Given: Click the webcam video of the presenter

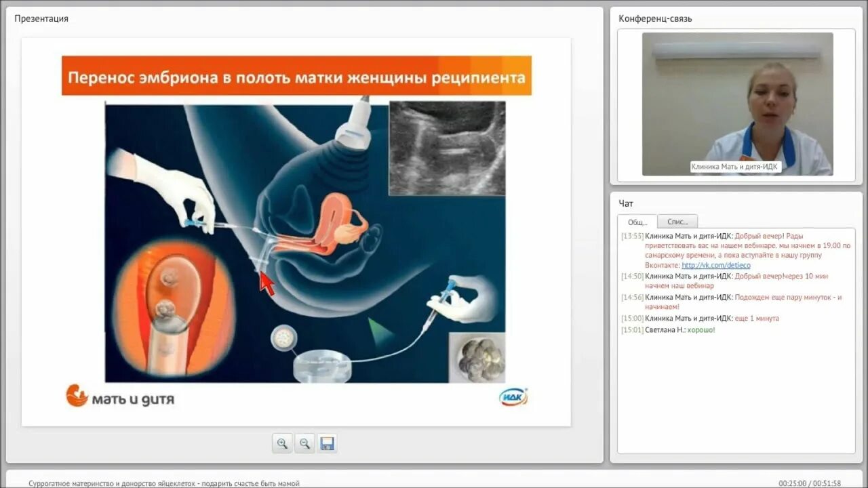Looking at the screenshot, I should click(738, 104).
